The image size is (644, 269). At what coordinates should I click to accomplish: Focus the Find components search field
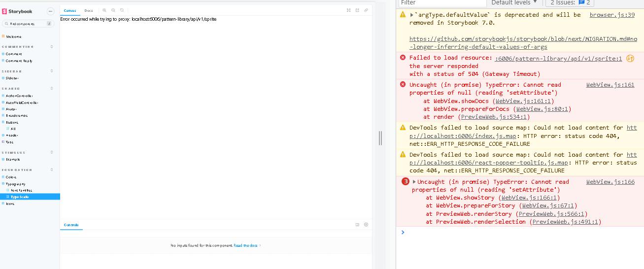tap(29, 24)
